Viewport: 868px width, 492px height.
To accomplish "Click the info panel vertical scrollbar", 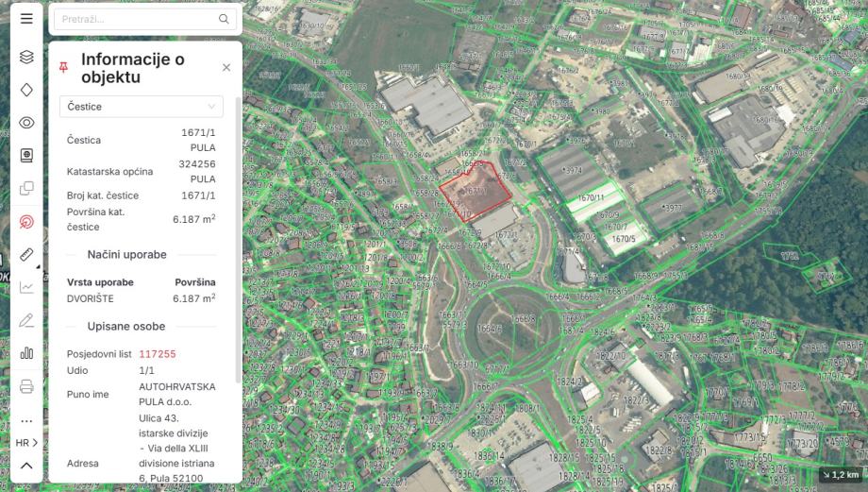I will [239, 241].
